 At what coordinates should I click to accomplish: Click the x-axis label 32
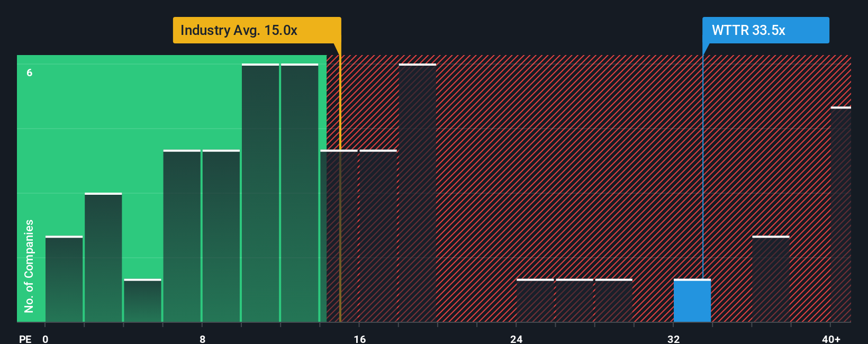pyautogui.click(x=673, y=339)
